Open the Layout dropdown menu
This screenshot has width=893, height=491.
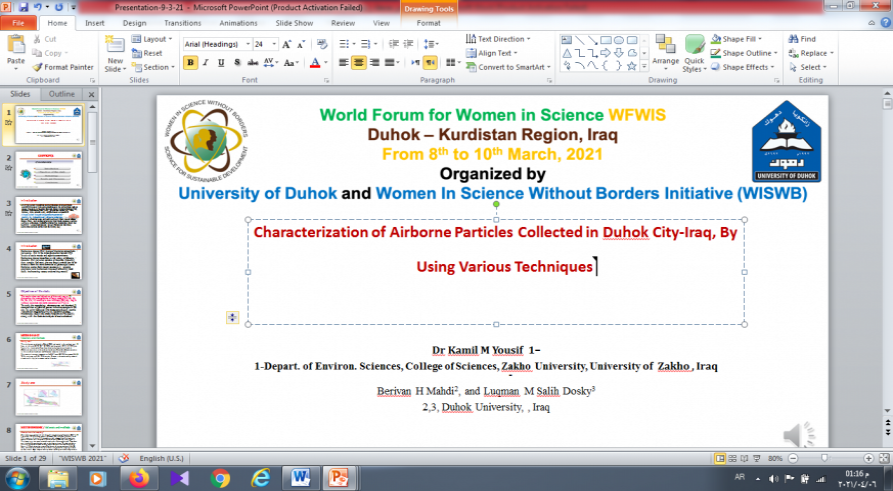point(149,39)
